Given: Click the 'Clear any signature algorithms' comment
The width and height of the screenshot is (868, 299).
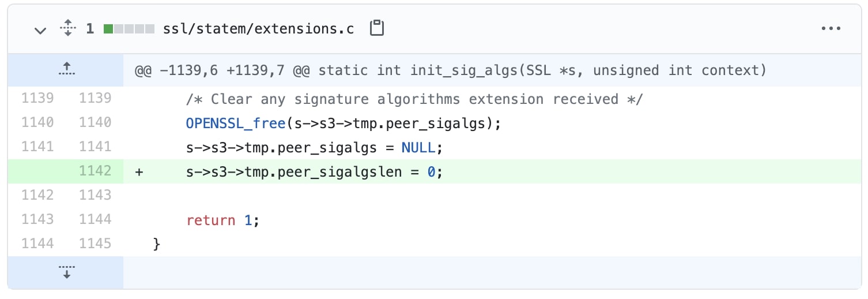Looking at the screenshot, I should pyautogui.click(x=414, y=99).
